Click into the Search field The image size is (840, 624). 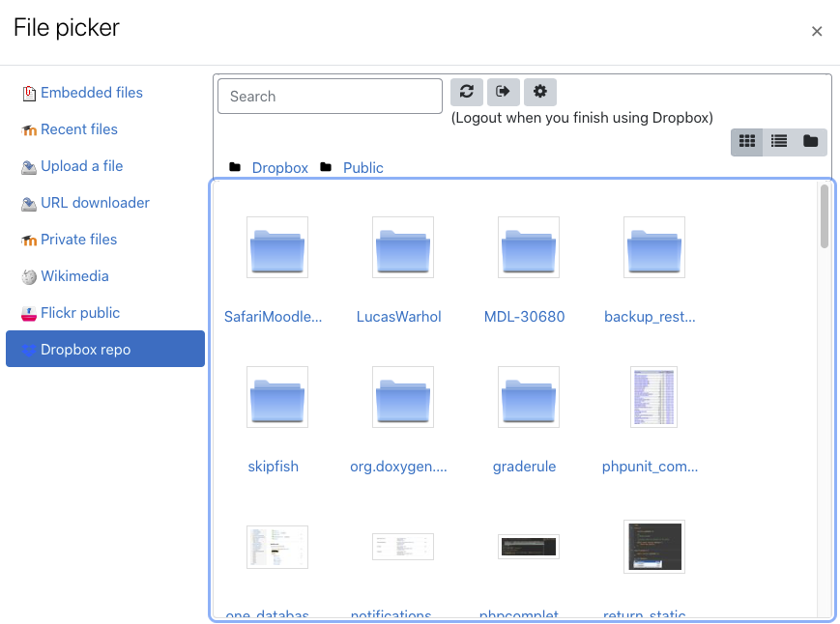pyautogui.click(x=330, y=97)
